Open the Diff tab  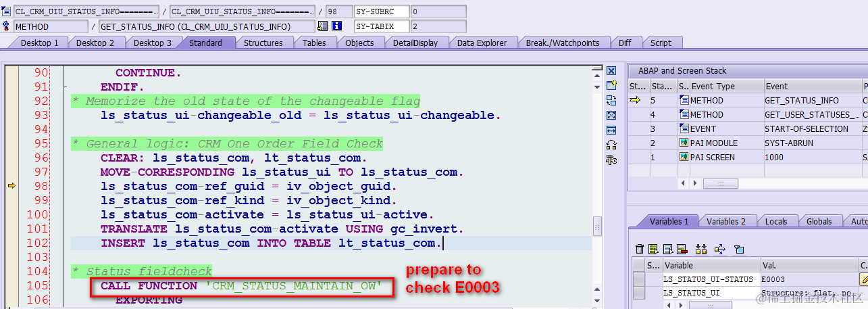pyautogui.click(x=625, y=43)
